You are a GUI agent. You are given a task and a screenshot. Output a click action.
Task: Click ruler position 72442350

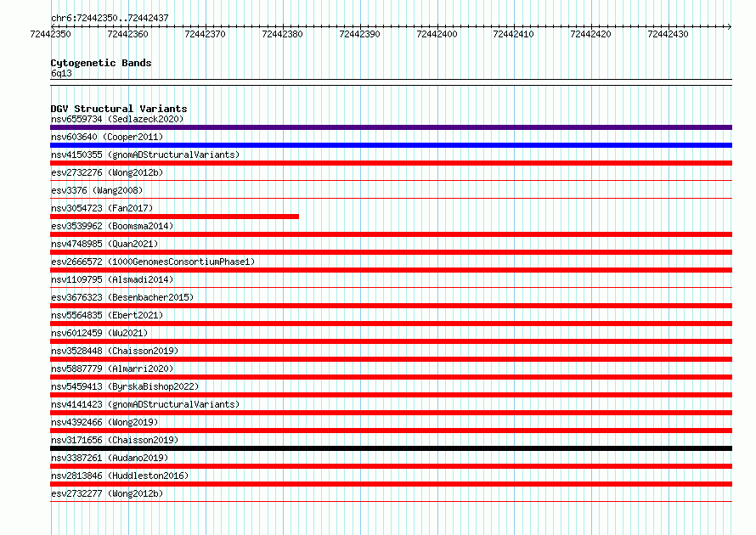(x=51, y=34)
